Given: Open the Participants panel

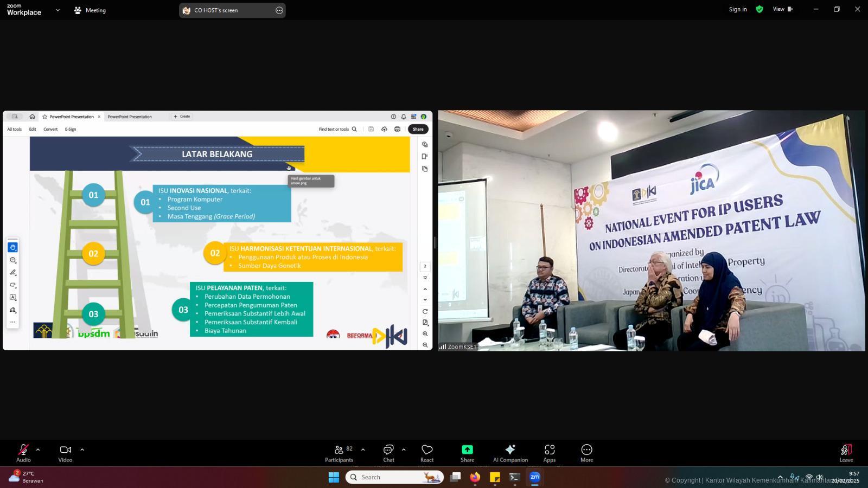Looking at the screenshot, I should tap(339, 453).
